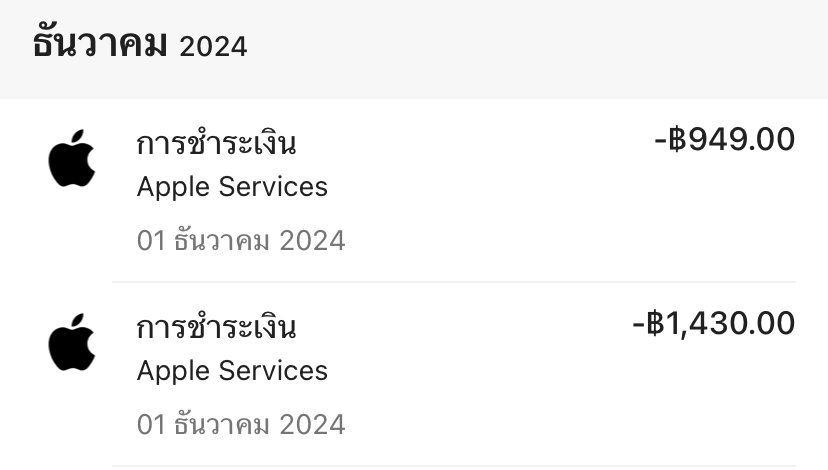Click divider line between the two transactions
828x470 pixels.
pyautogui.click(x=454, y=282)
